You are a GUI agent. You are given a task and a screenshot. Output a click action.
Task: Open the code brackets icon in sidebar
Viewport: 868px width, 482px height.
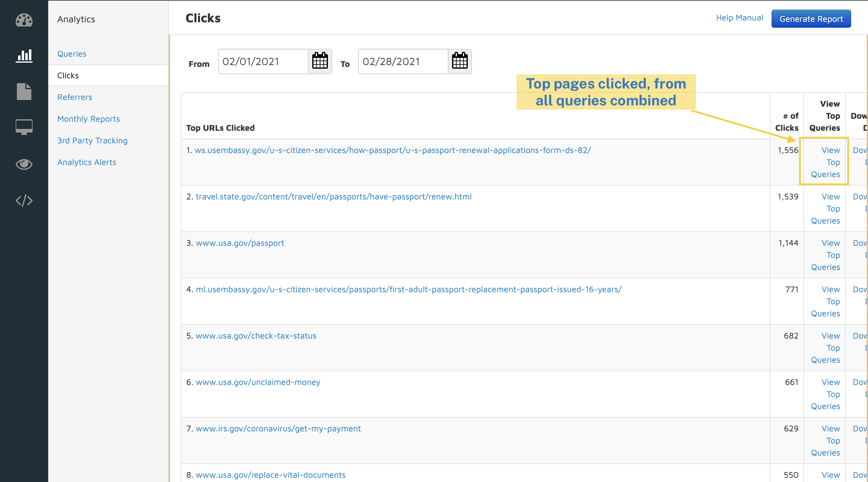coord(24,201)
